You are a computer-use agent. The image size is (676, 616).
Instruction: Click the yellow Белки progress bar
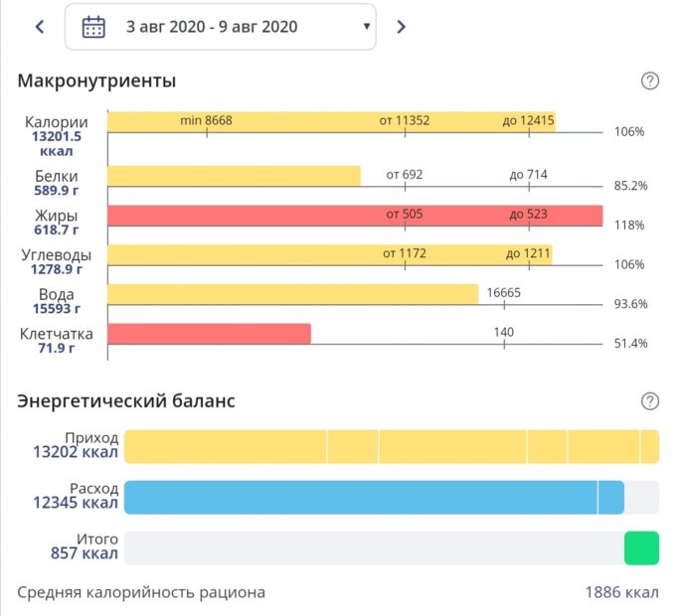tap(234, 176)
